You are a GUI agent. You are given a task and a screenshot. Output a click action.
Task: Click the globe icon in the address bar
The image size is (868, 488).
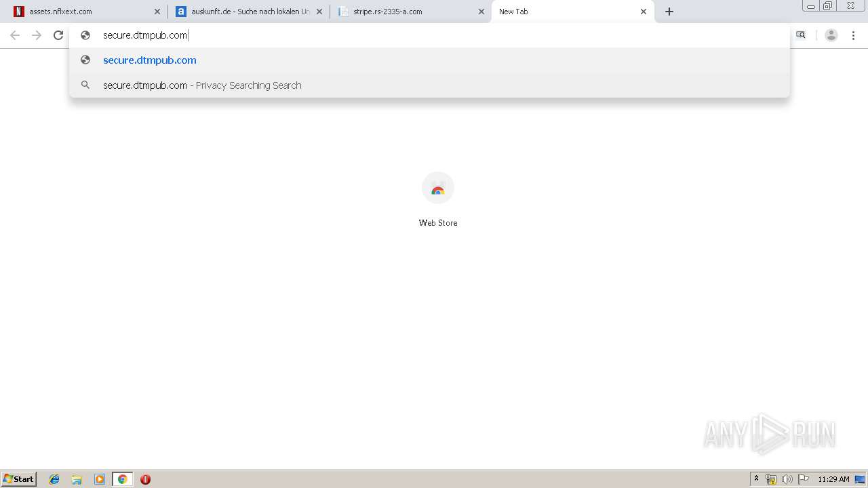pos(85,35)
